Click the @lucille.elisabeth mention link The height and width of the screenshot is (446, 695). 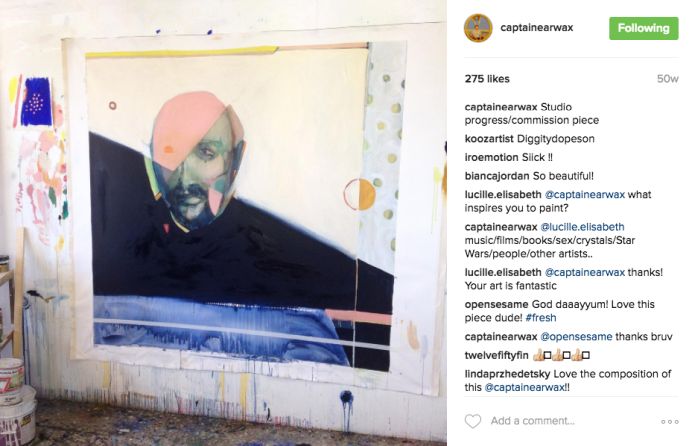[582, 227]
